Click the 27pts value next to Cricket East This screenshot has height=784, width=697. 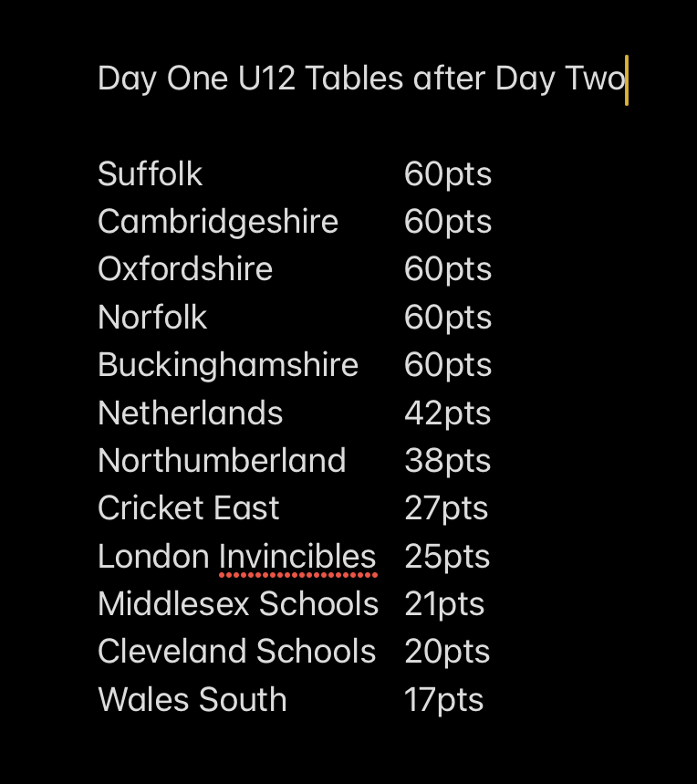click(446, 509)
